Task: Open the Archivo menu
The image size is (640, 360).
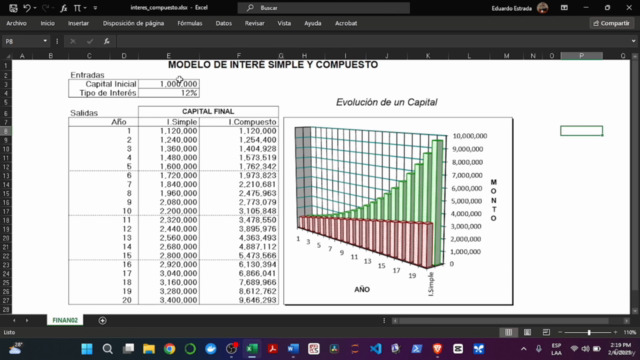Action: point(16,23)
